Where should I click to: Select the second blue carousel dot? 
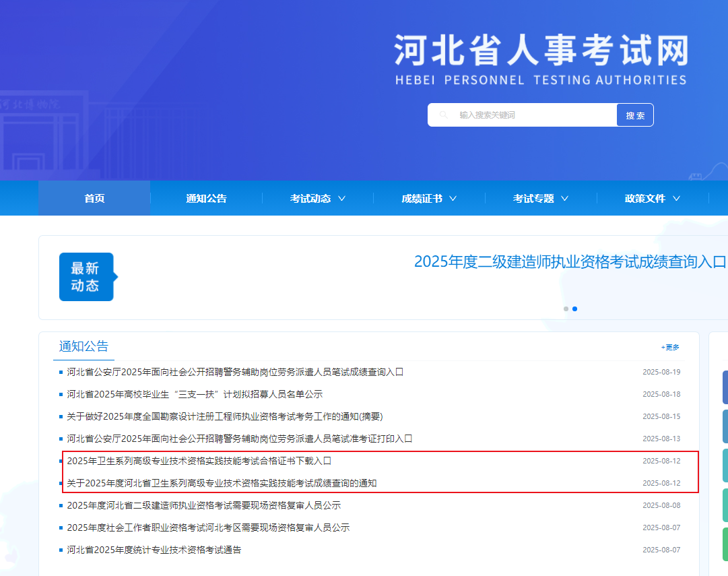click(574, 309)
